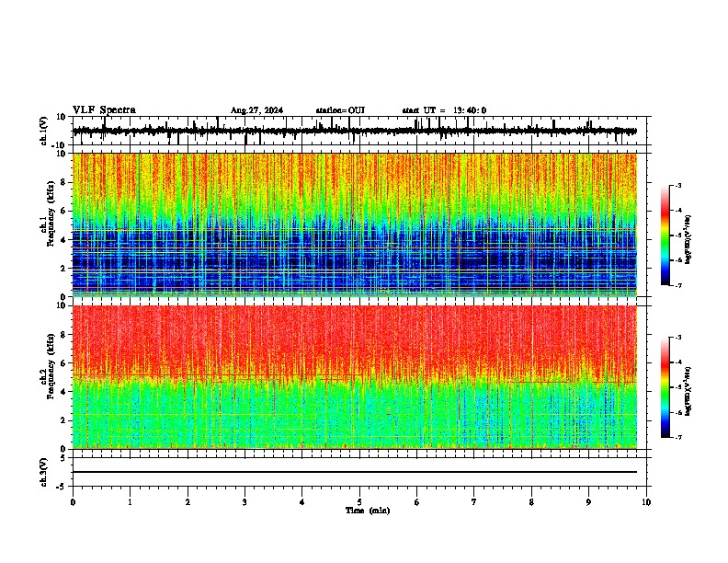Viewport: 728px width, 563px height.
Task: Click the ch.2 spectrogram color scale bar
Action: [665, 387]
